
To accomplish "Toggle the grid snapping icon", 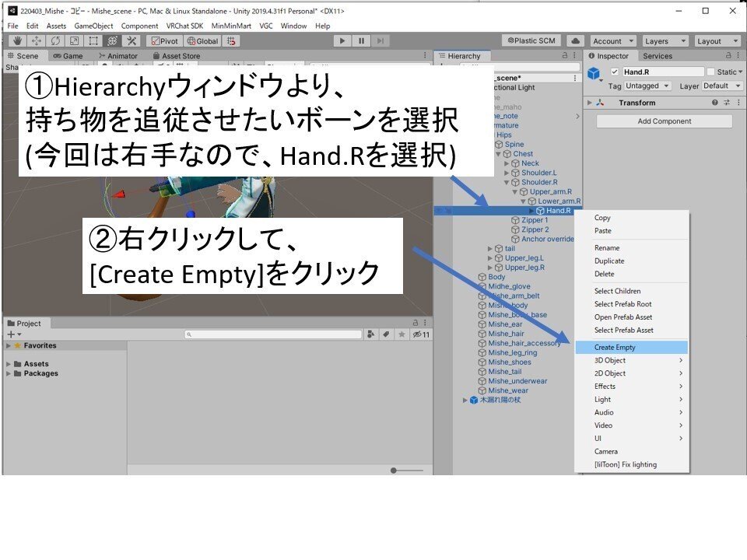I will (x=231, y=41).
